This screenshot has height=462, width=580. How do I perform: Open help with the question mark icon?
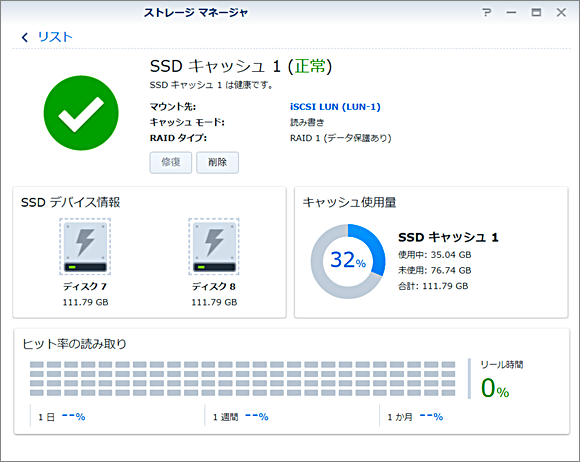coord(487,13)
